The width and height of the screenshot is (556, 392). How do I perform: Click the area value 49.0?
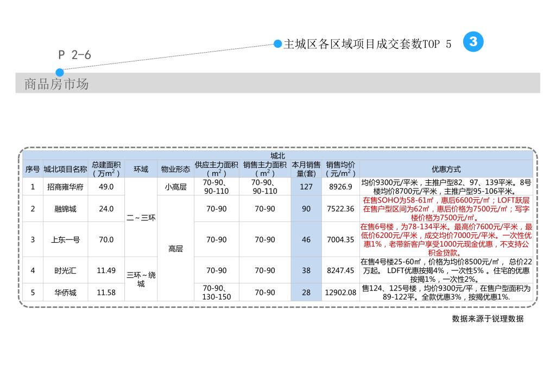coord(106,187)
